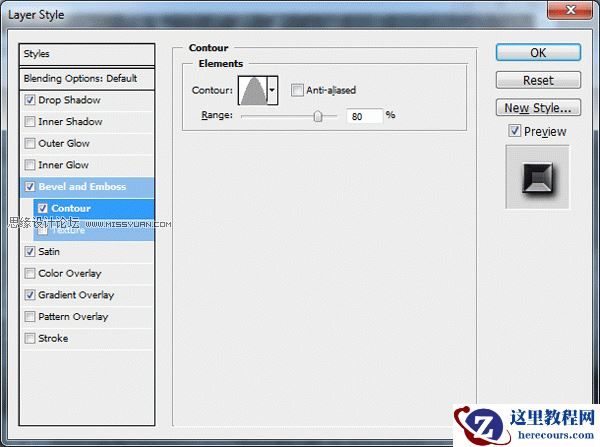The width and height of the screenshot is (600, 447).
Task: Select the Outer Glow effect label
Action: click(x=64, y=144)
